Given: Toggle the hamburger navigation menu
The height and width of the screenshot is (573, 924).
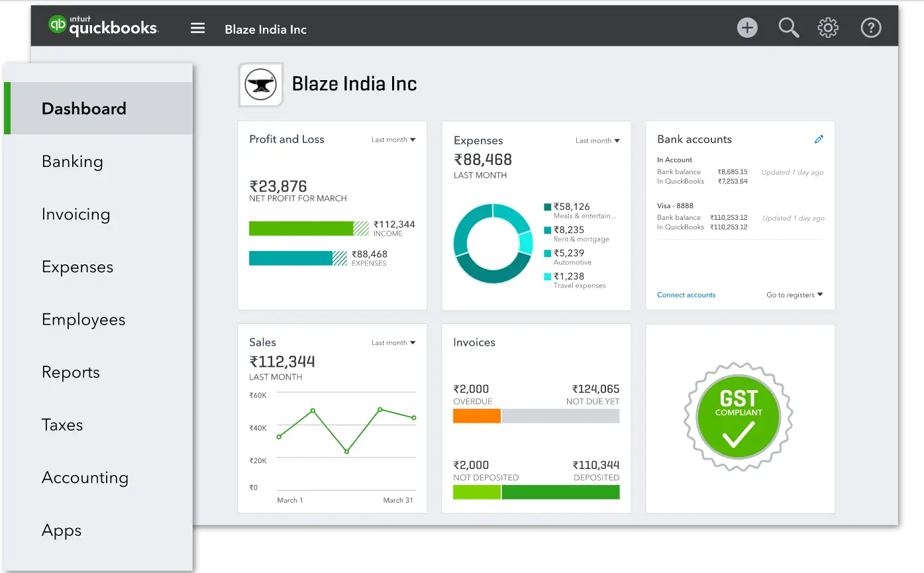Looking at the screenshot, I should 197,28.
